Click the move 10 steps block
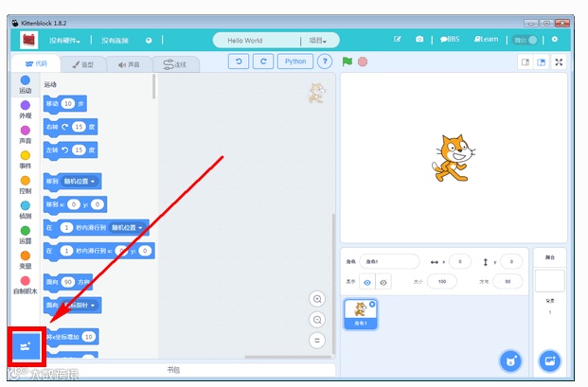The image size is (588, 387). (65, 104)
